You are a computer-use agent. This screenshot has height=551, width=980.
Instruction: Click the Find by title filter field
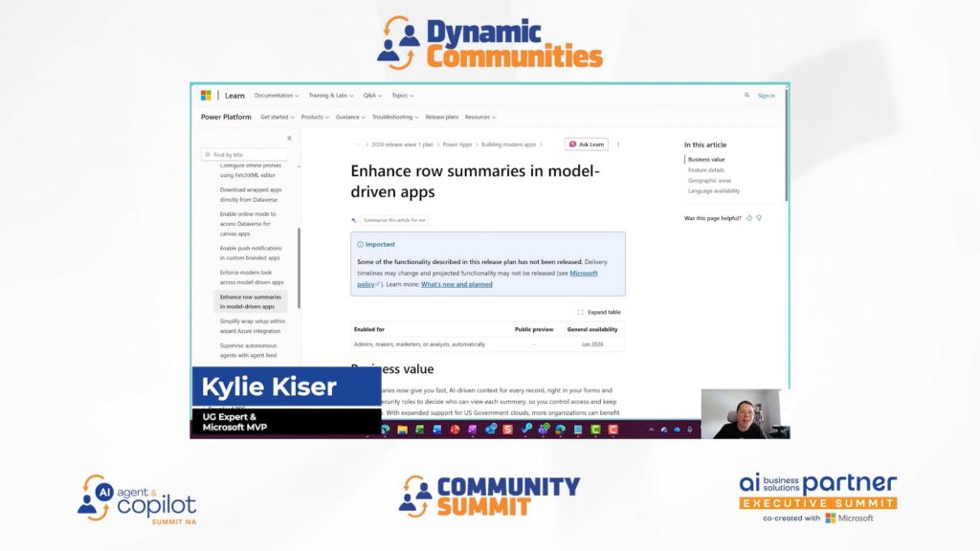click(x=244, y=154)
